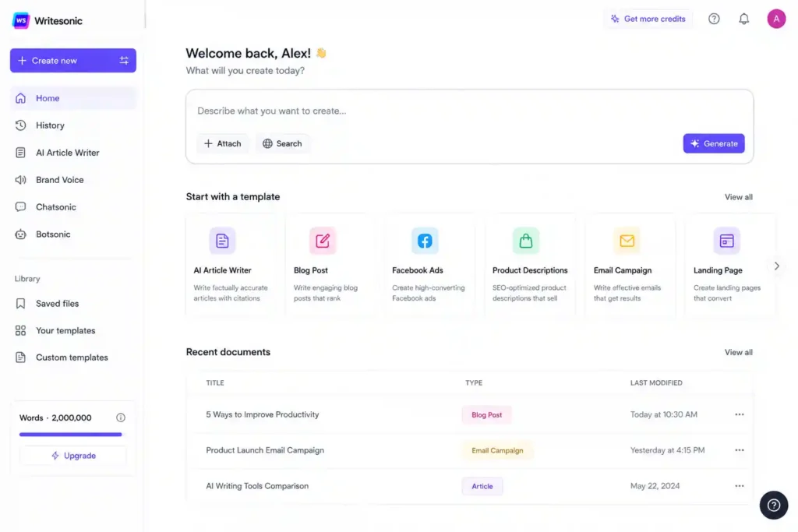Click the Words usage progress bar
The image size is (798, 532).
coord(71,435)
